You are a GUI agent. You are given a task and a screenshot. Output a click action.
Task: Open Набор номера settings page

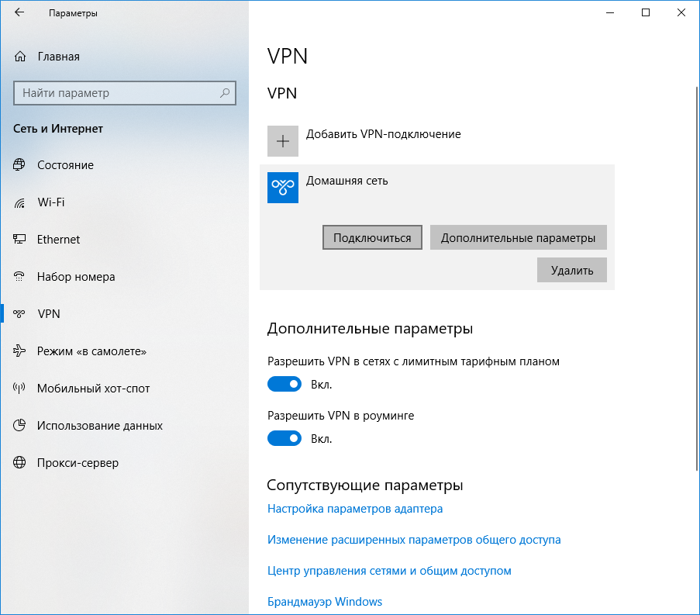[x=76, y=277]
